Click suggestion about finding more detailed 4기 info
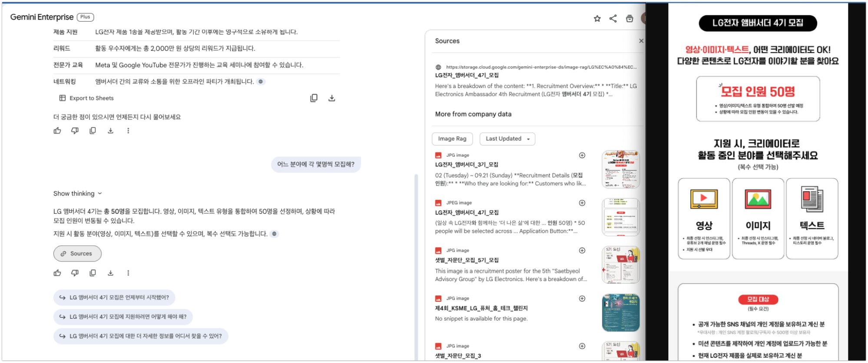The image size is (868, 363). 141,336
